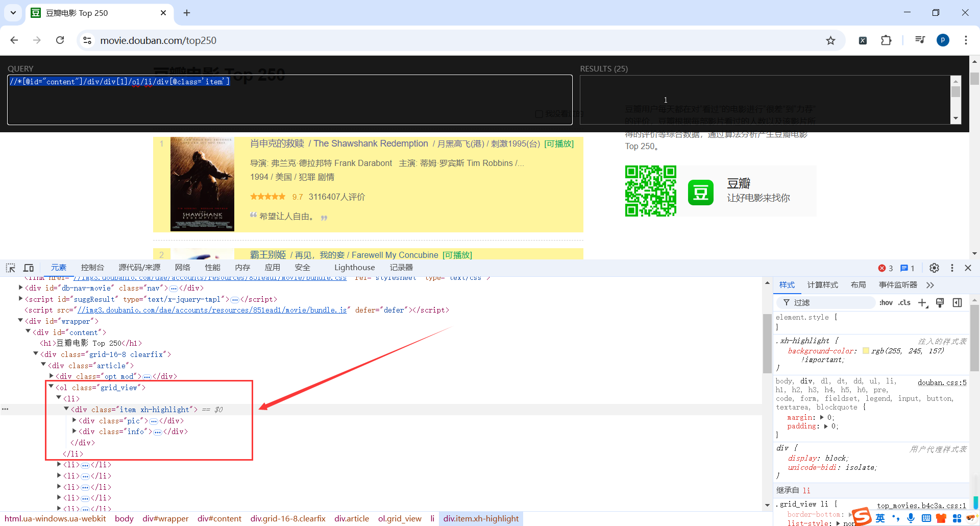Open DevTools settings gear
The width and height of the screenshot is (980, 526).
(935, 268)
